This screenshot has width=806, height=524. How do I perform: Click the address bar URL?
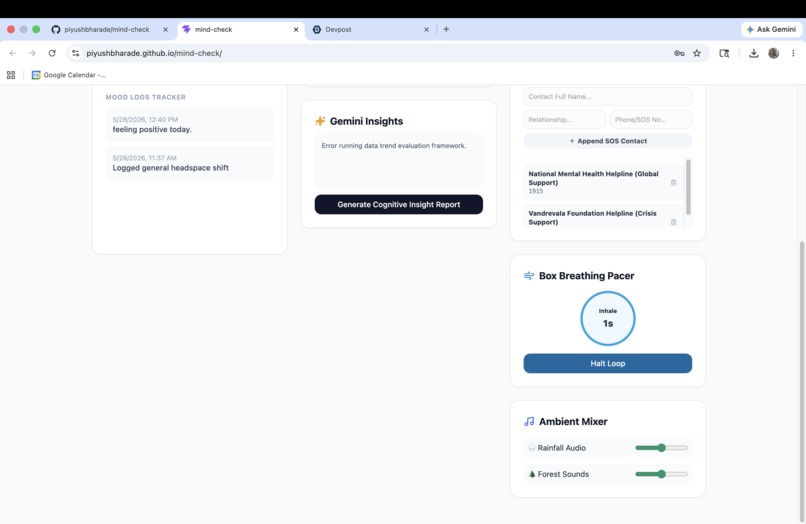click(x=154, y=53)
